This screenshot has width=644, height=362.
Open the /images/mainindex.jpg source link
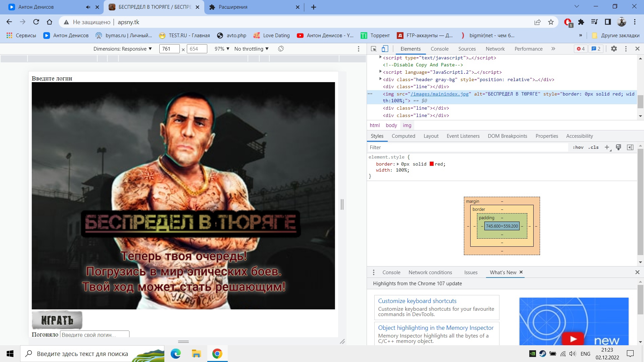pos(439,94)
